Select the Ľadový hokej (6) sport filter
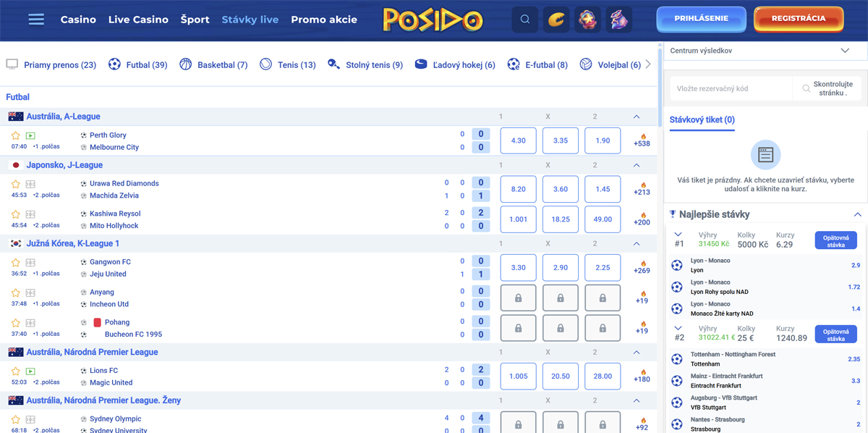Screen dimensions: 868x433 tap(455, 64)
